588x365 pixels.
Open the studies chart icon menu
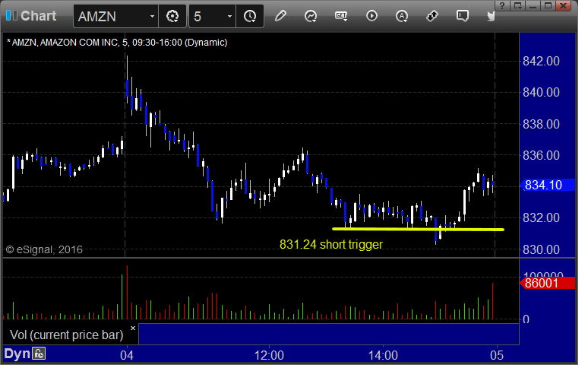[x=311, y=16]
